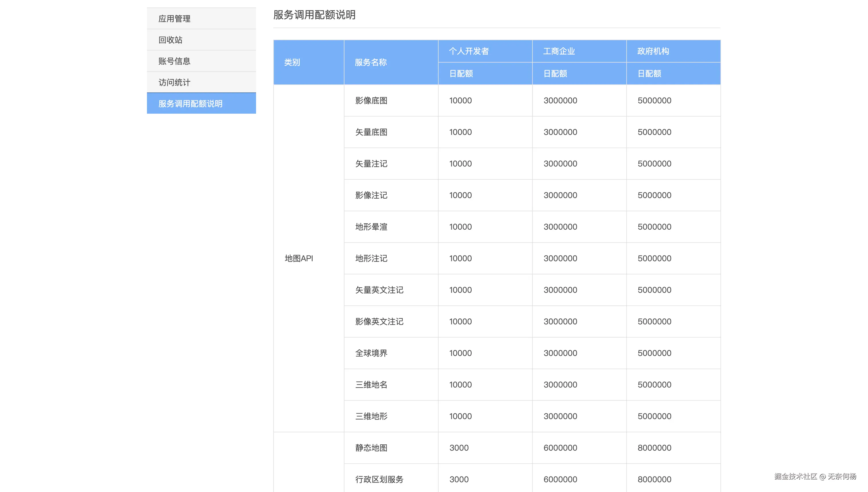The width and height of the screenshot is (868, 492).
Task: Click the 工商企业 header cell
Action: click(x=559, y=51)
